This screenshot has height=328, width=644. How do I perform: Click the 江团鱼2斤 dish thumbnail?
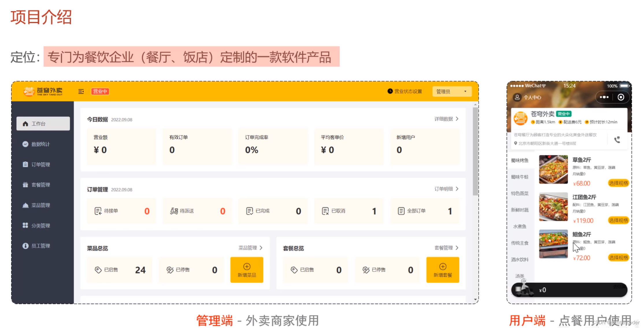pos(553,207)
